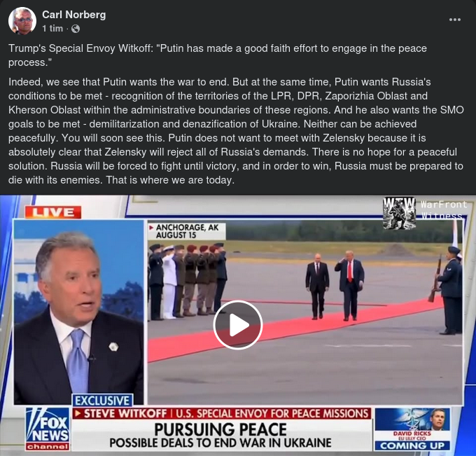476x456 pixels.
Task: Click the 'Pursuing Peace' headline
Action: (x=220, y=429)
